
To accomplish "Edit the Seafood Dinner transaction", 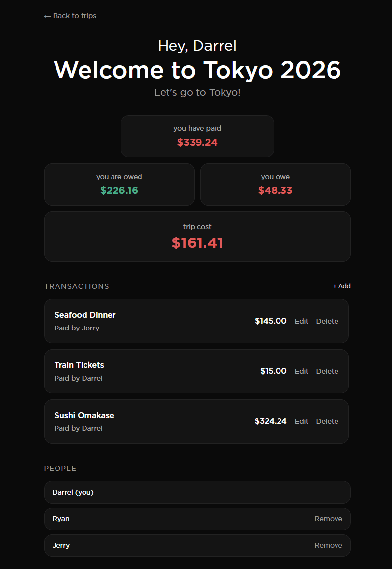I will tap(301, 321).
